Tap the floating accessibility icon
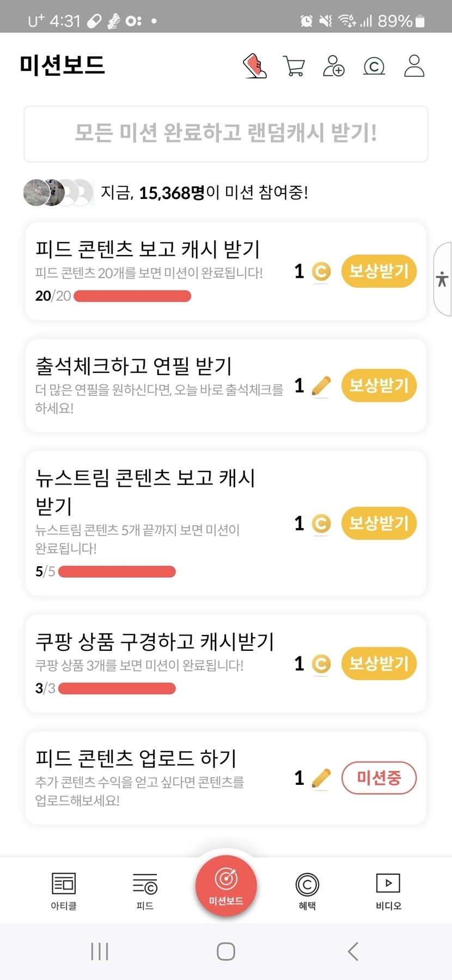Screen dimensions: 452x980 pyautogui.click(x=442, y=279)
